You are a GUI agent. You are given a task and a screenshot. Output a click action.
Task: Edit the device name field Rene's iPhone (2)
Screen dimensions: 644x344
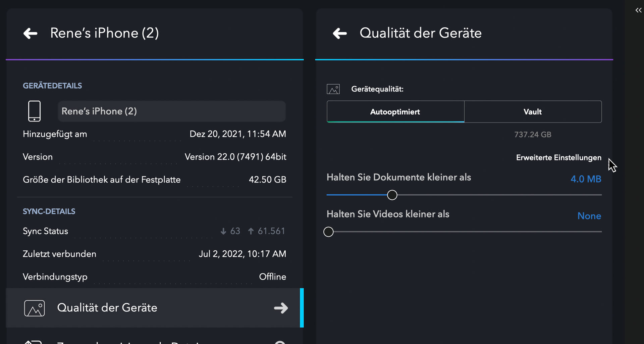(172, 111)
